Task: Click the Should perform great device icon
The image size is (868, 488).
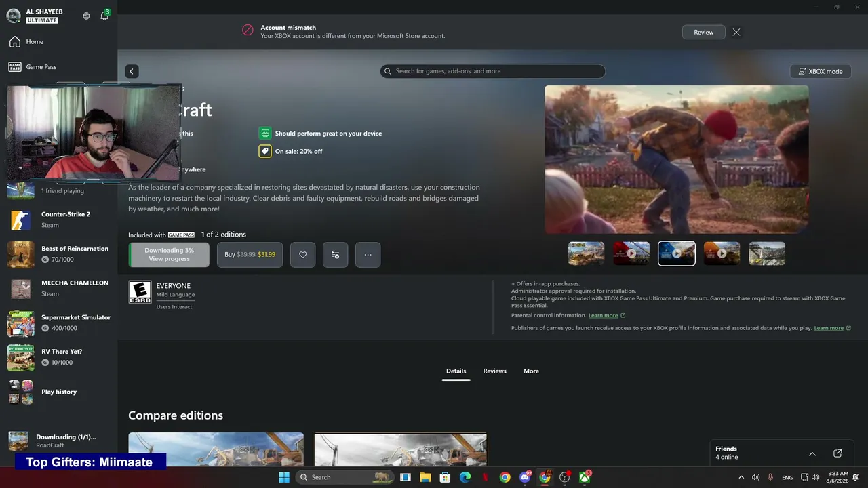Action: click(x=265, y=134)
